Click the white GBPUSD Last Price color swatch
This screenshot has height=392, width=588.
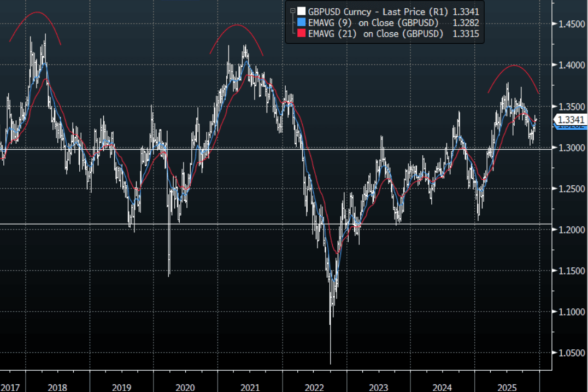pos(301,11)
